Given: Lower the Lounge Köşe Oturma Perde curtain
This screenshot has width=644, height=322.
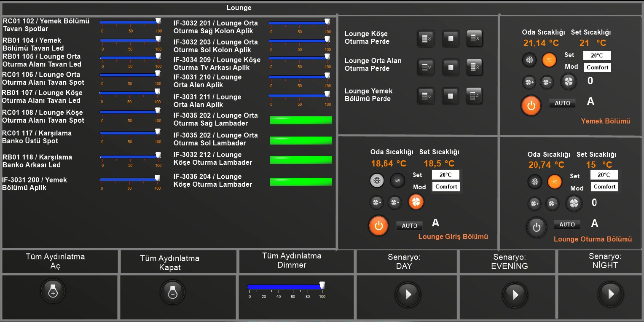Looking at the screenshot, I should tap(426, 39).
